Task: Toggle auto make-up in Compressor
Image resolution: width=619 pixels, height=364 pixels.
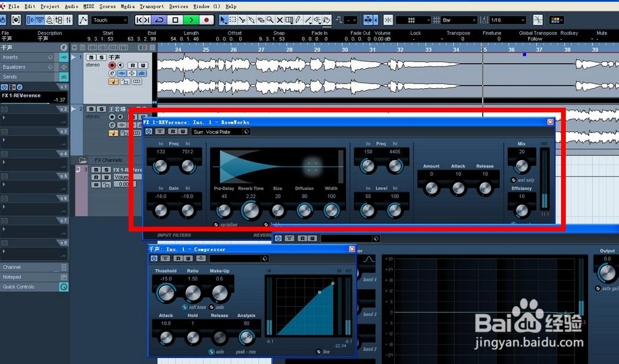Action: point(211,307)
